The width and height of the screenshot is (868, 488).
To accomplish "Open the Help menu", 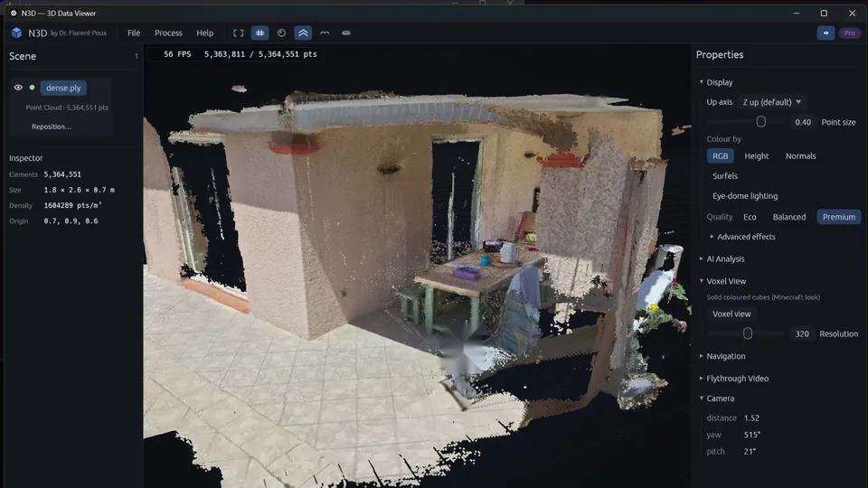I will [205, 33].
